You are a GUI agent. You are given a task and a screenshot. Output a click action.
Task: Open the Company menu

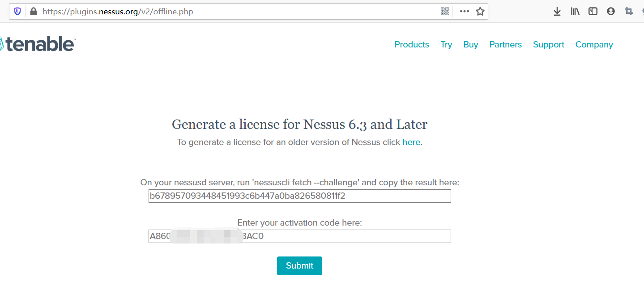(594, 45)
